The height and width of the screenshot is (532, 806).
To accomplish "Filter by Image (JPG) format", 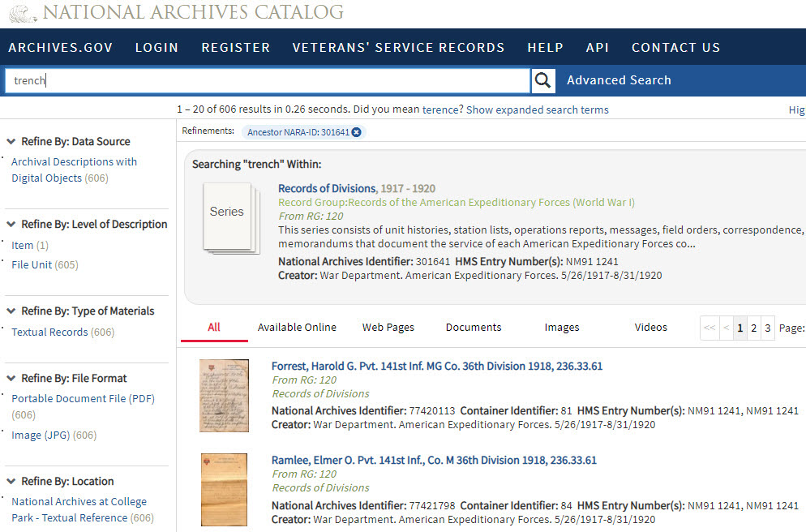I will click(41, 435).
